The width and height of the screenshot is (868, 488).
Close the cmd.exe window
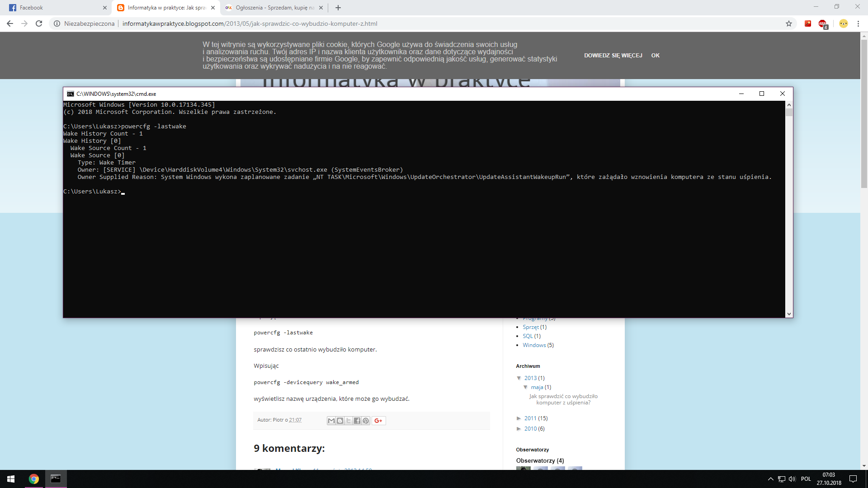click(783, 94)
